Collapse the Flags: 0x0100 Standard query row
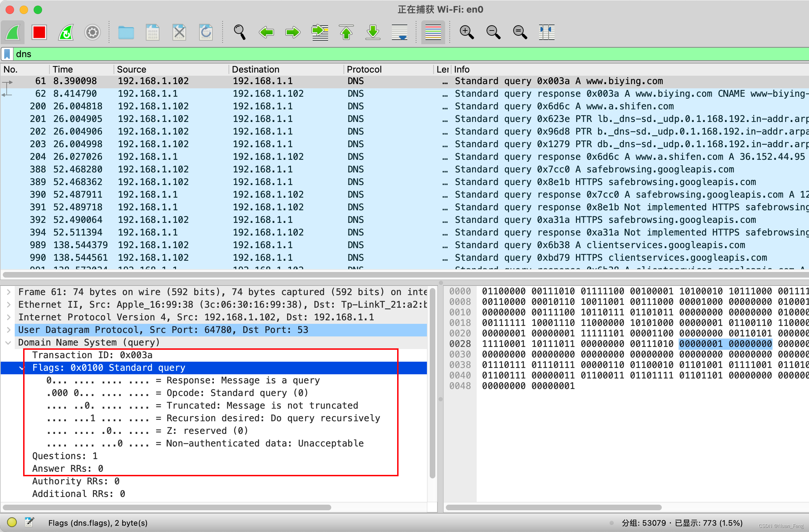 tap(22, 368)
